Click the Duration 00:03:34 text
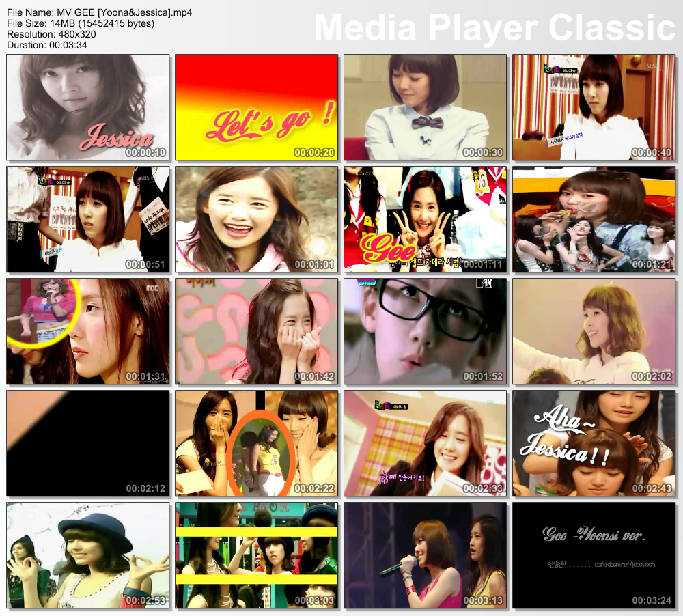Screen dimensions: 683x616 47,45
